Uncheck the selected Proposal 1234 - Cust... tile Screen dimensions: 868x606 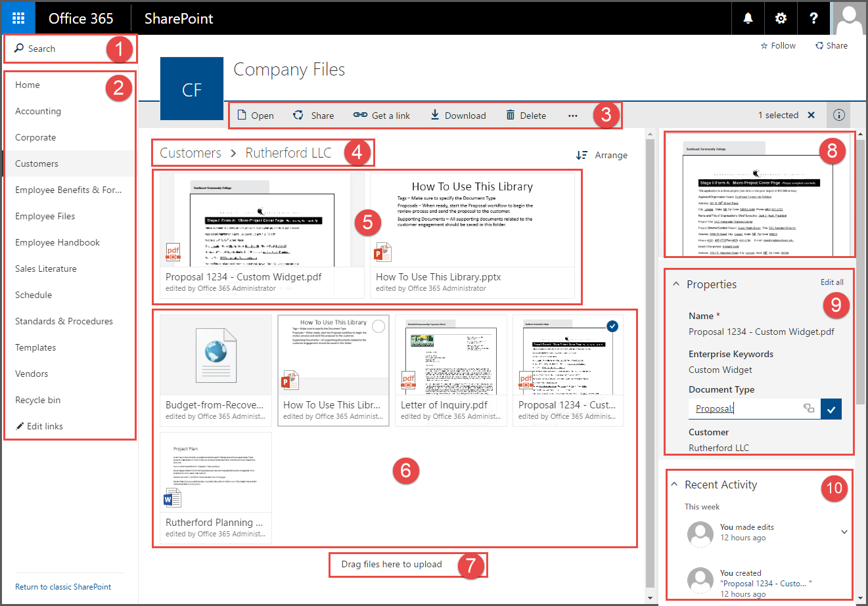612,326
